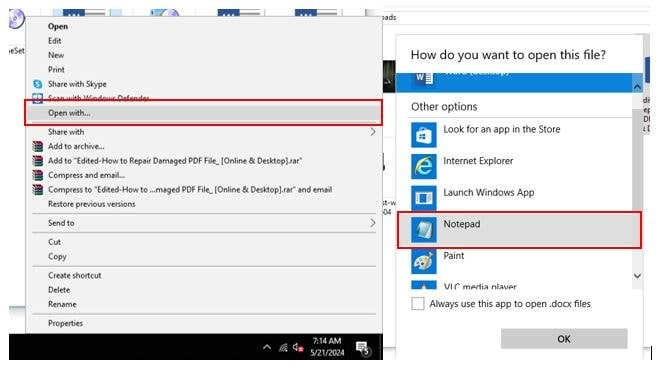Screen dimensions: 662x374
Task: Select Cut from the context menu
Action: (x=54, y=242)
